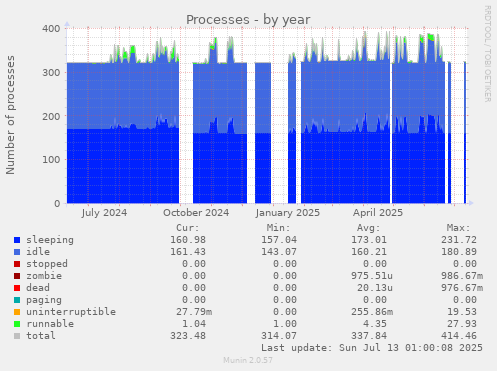Select the 'idle' legend label

(x=38, y=252)
